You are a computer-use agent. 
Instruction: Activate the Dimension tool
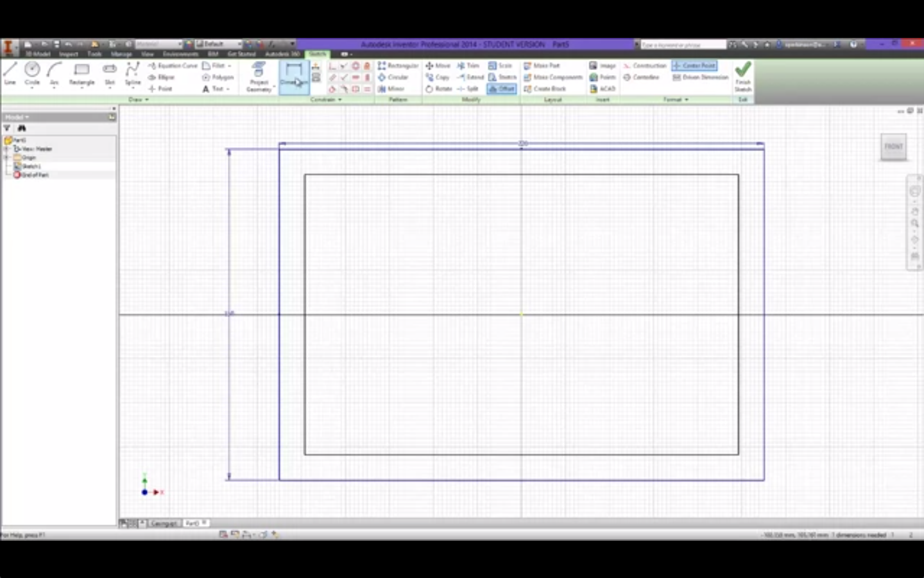tap(294, 77)
